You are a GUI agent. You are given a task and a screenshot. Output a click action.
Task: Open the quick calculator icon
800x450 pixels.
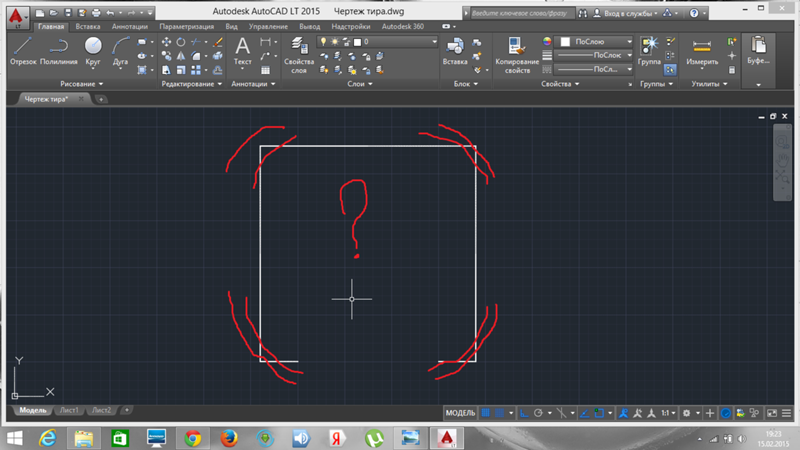[732, 70]
